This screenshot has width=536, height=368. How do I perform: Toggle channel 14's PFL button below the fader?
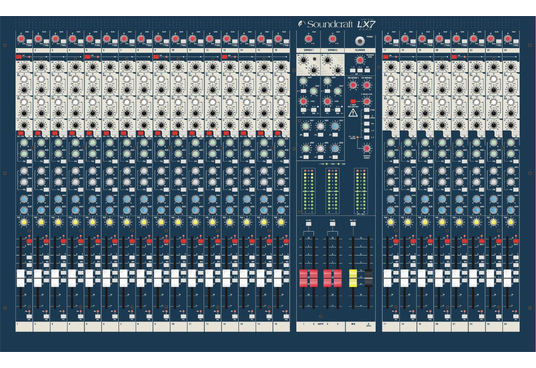tap(252, 316)
